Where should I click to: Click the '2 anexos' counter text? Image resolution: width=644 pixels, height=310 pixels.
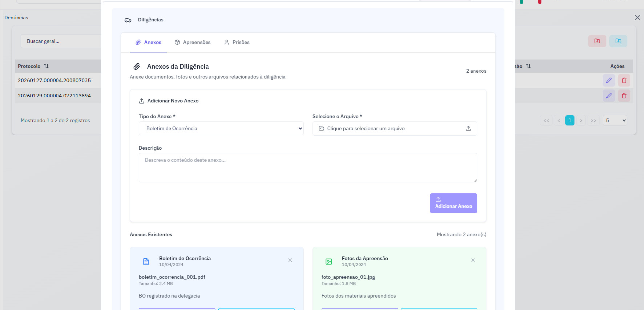coord(476,71)
